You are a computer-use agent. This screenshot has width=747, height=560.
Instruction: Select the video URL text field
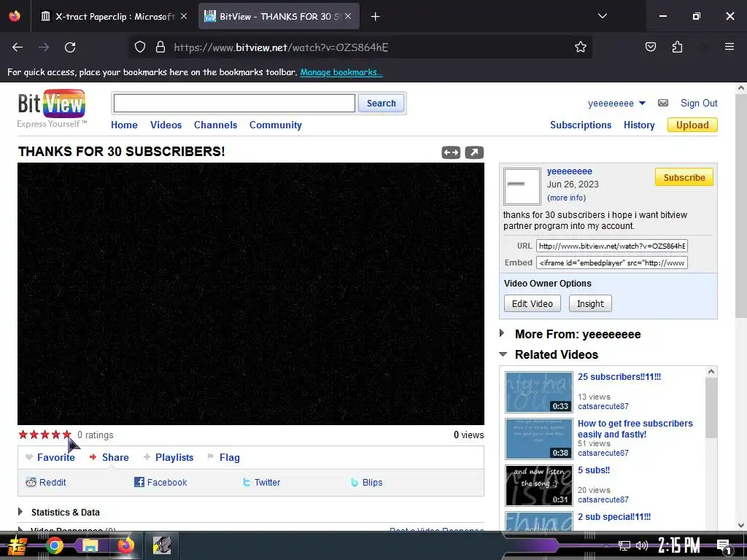[612, 246]
